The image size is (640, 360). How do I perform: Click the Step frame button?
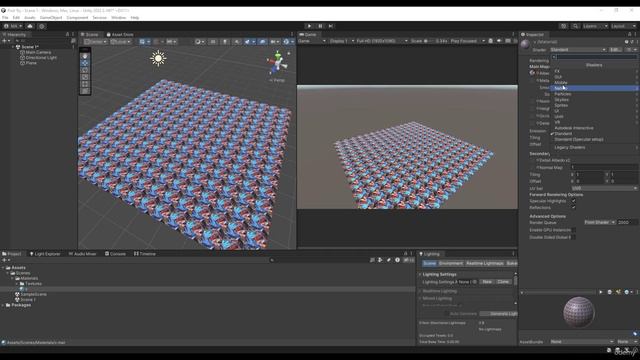click(x=331, y=26)
